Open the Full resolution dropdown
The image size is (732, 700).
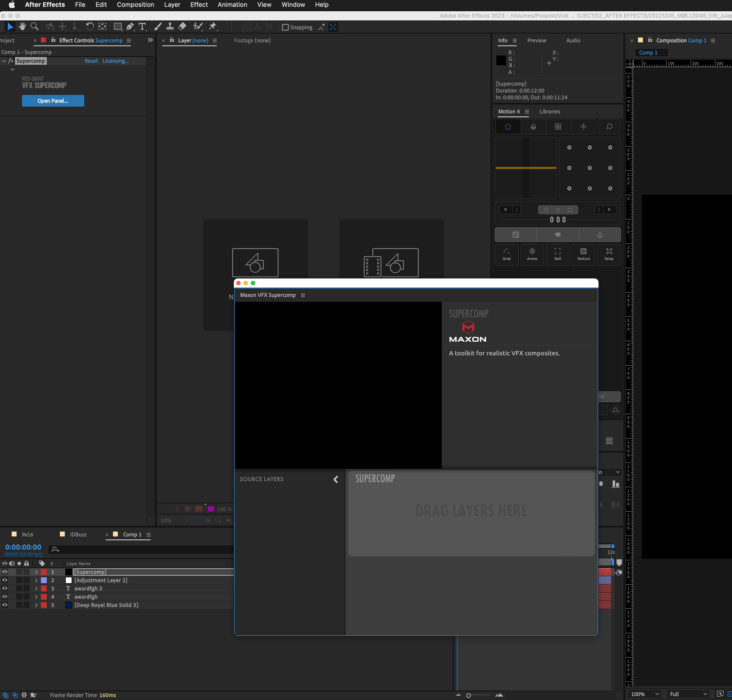tap(688, 694)
